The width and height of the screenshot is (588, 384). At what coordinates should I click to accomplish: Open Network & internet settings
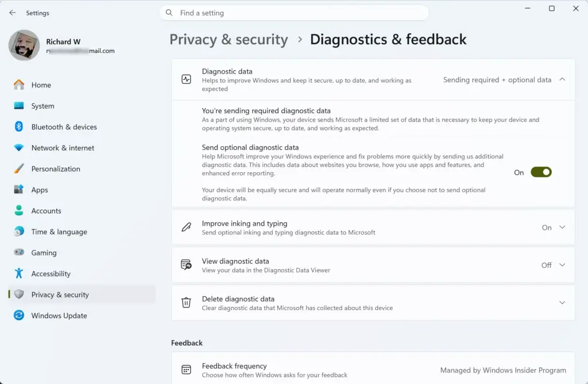[82, 148]
